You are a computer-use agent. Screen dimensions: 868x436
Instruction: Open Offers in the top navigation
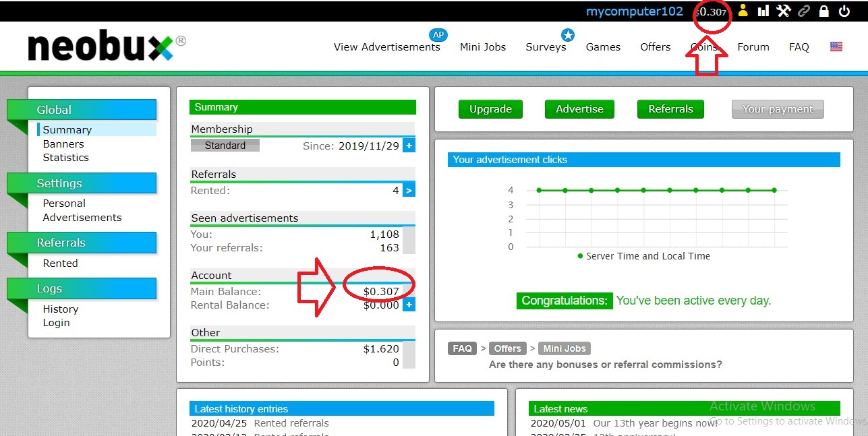pos(656,47)
